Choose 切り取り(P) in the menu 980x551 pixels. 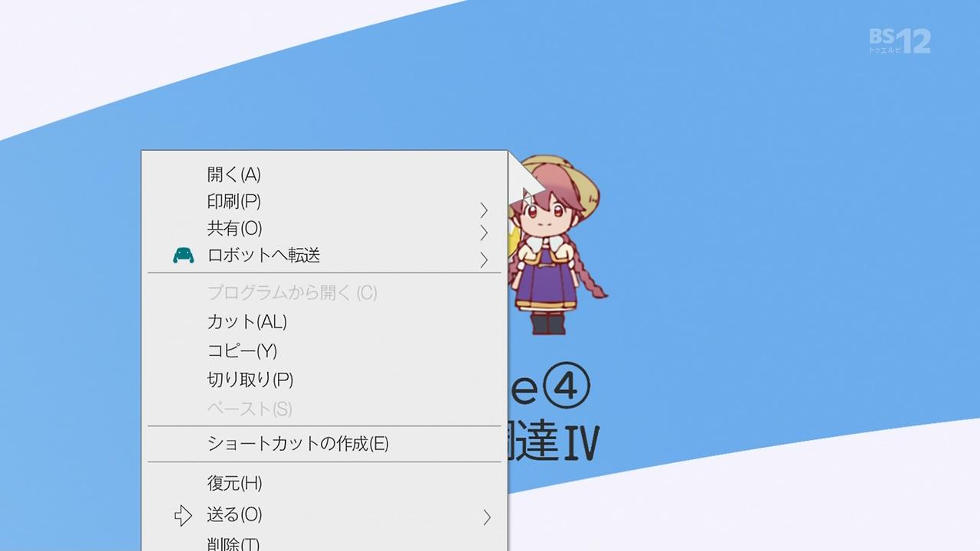[325, 380]
